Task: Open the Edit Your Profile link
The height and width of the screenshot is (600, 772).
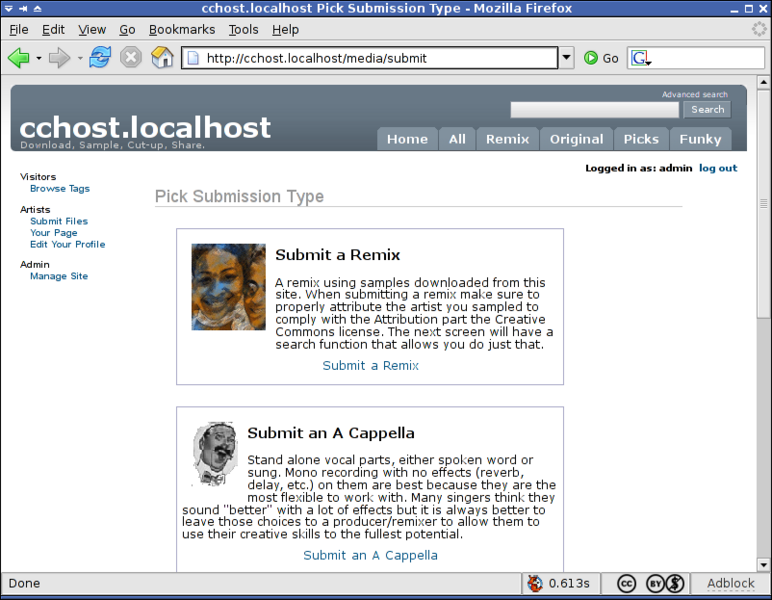Action: [67, 244]
